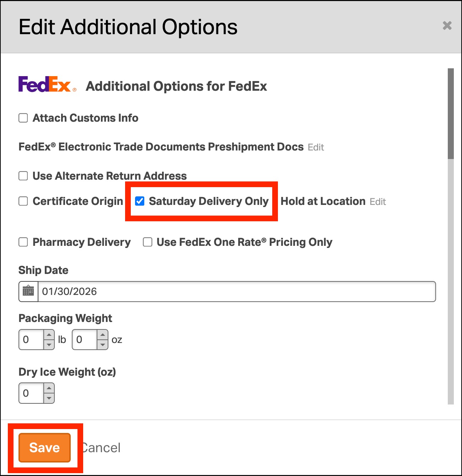Increase packaging weight pounds with up arrow
462x476 pixels.
49,335
